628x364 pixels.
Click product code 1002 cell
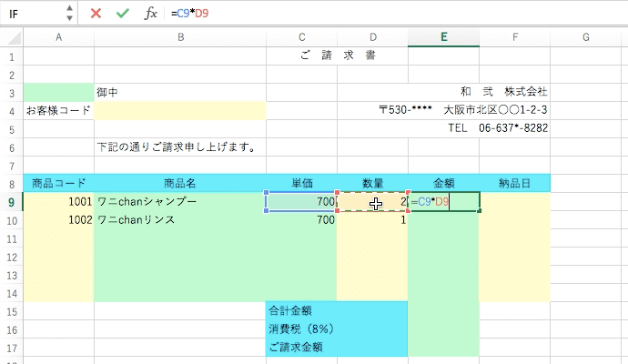pyautogui.click(x=59, y=220)
